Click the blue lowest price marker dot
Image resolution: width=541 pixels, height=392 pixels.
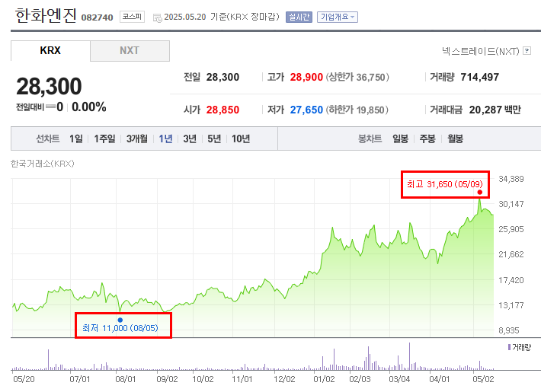click(x=120, y=320)
